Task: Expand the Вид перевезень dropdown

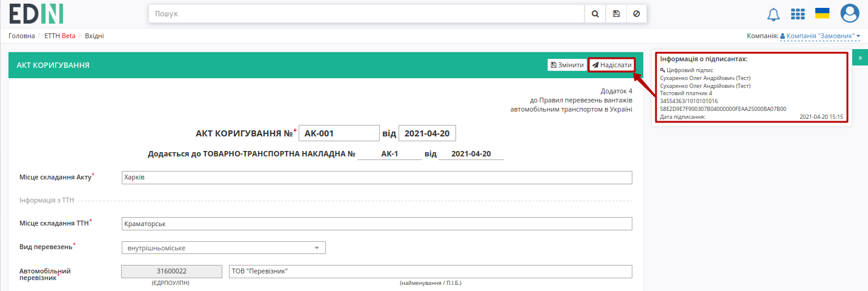Action: [x=224, y=248]
